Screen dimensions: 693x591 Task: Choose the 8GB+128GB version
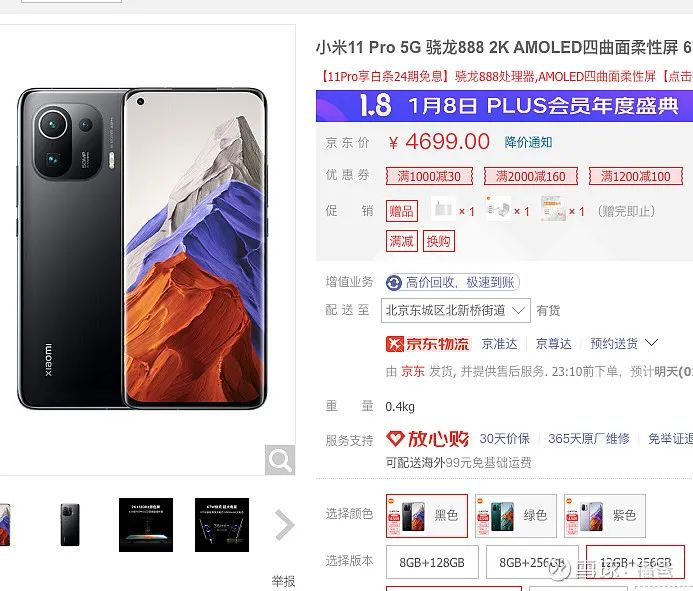coord(432,562)
